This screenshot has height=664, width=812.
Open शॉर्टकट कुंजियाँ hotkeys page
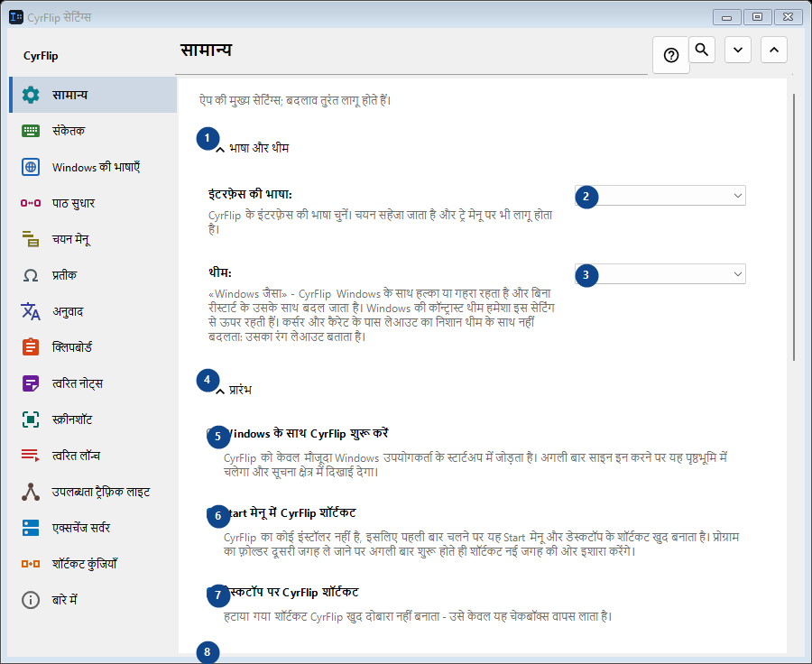[93, 564]
